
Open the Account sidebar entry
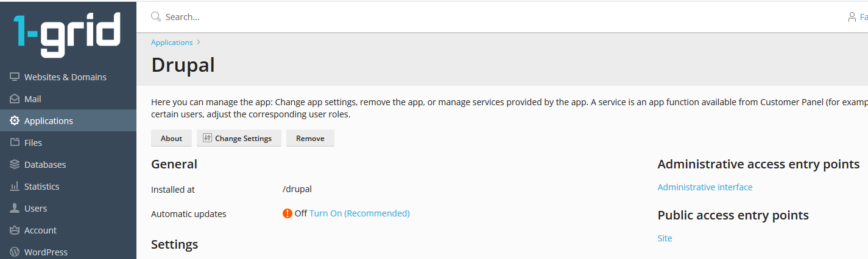coord(40,230)
